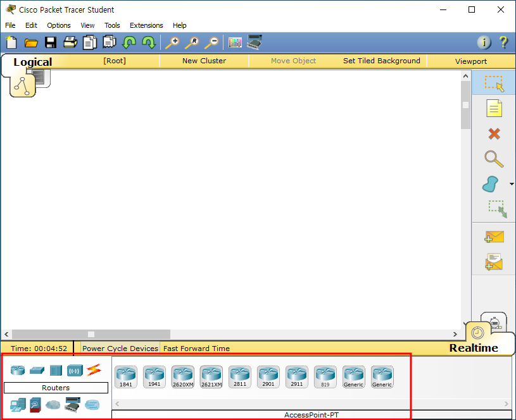Image resolution: width=516 pixels, height=420 pixels.
Task: Open network information icon
Action: click(x=484, y=42)
